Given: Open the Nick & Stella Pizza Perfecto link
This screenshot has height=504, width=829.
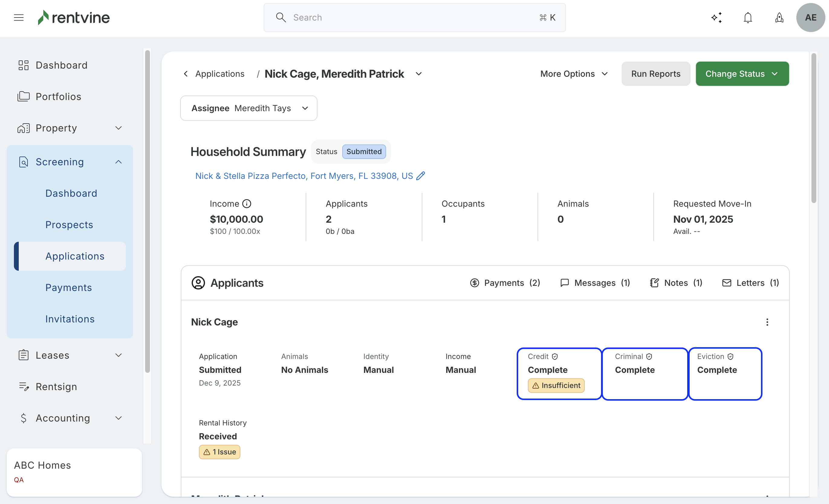Looking at the screenshot, I should point(304,176).
